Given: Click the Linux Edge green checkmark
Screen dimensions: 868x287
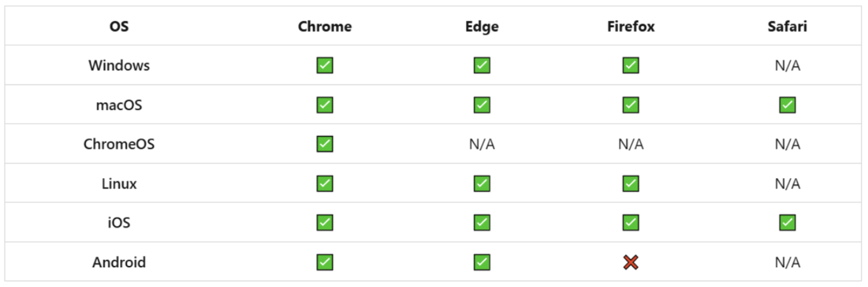Looking at the screenshot, I should click(x=482, y=184).
